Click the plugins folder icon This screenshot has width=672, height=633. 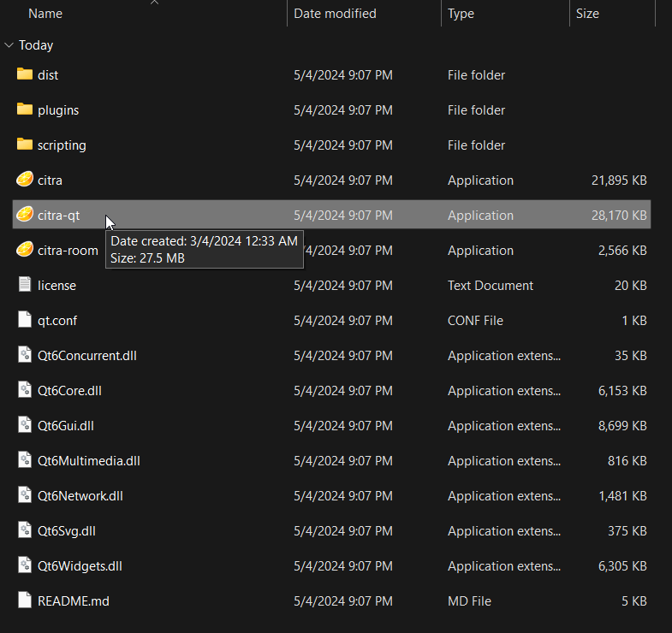(25, 109)
